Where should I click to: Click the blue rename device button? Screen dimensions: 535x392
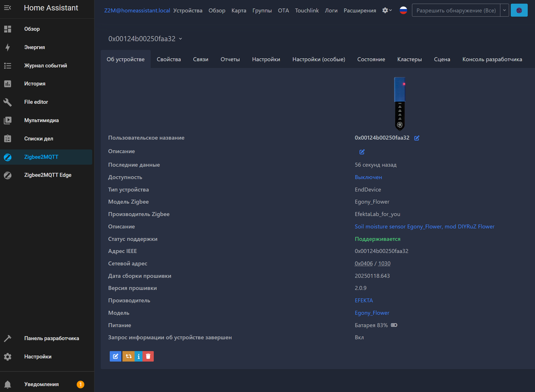click(115, 356)
